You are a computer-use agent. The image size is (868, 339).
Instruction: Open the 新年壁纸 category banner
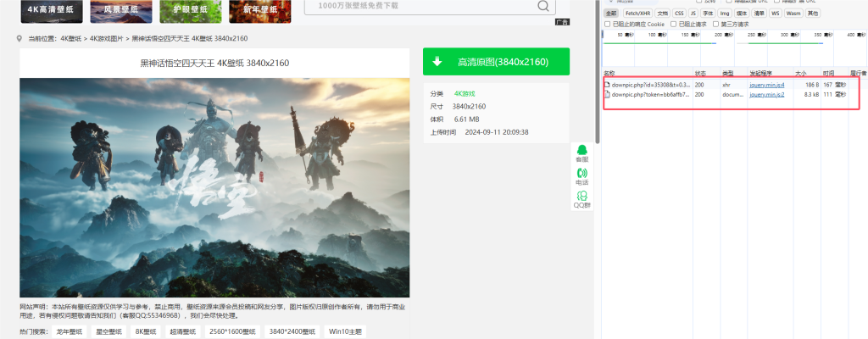click(259, 11)
